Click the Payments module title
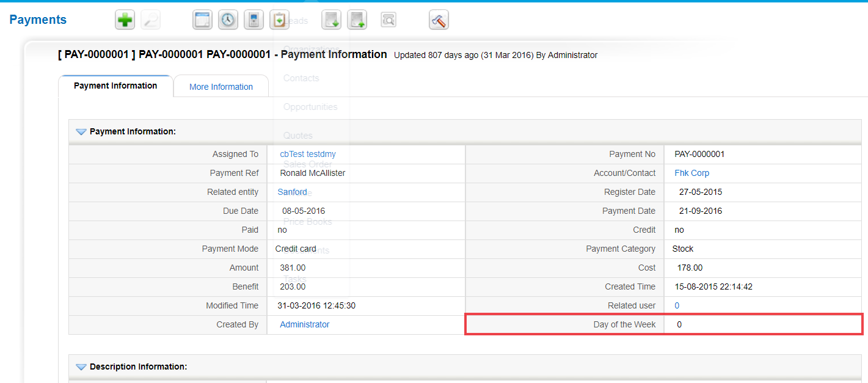The image size is (868, 383). coord(38,20)
